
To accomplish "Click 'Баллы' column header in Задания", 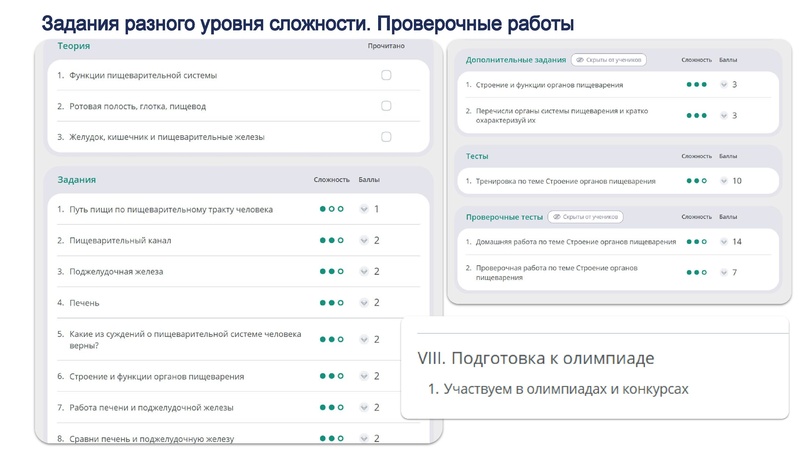I will pyautogui.click(x=369, y=180).
